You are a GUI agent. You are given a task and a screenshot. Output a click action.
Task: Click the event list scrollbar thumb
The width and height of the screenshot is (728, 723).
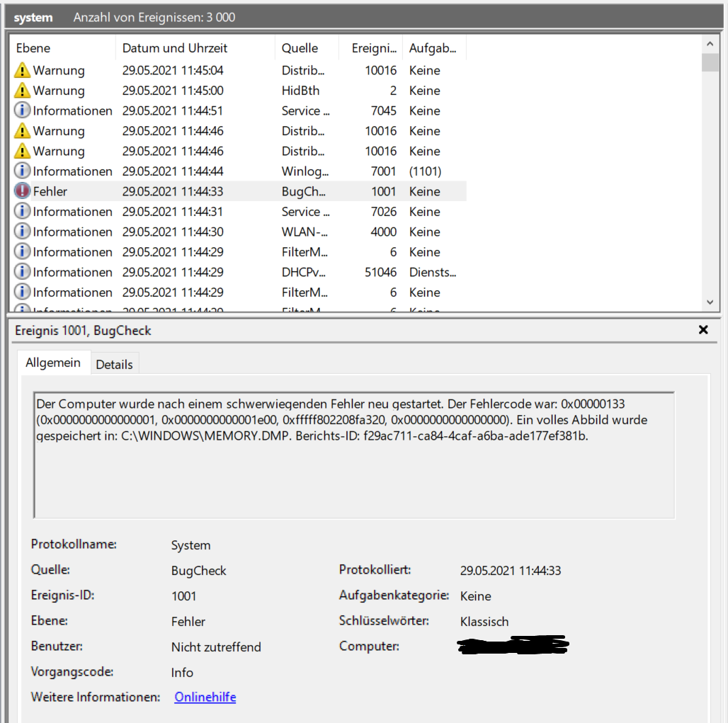pos(710,62)
